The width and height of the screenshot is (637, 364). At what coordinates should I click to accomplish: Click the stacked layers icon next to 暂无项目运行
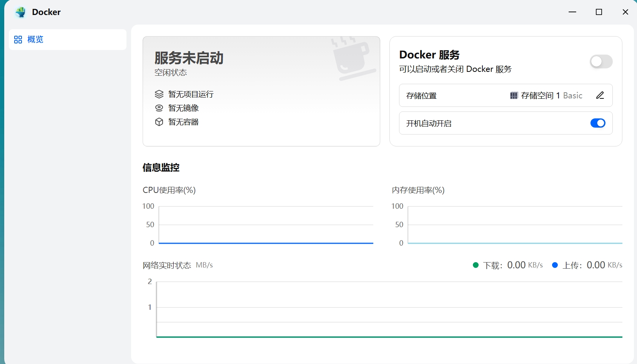tap(160, 94)
